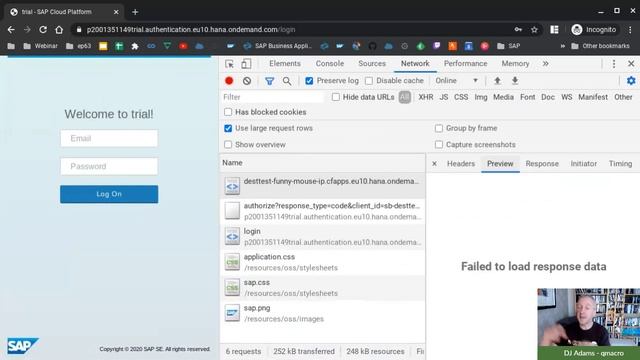Screen dimensions: 640x360
Task: Switch to the Performance tab
Action: pyautogui.click(x=465, y=64)
